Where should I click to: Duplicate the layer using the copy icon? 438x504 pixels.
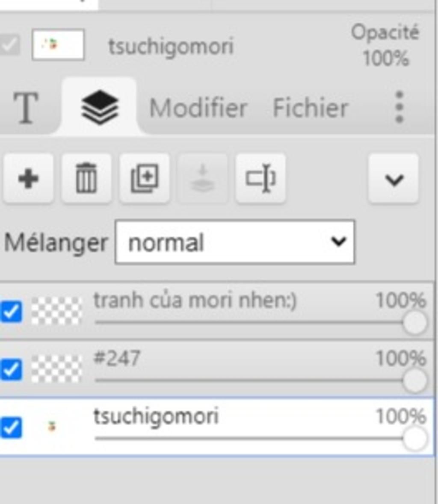point(145,179)
